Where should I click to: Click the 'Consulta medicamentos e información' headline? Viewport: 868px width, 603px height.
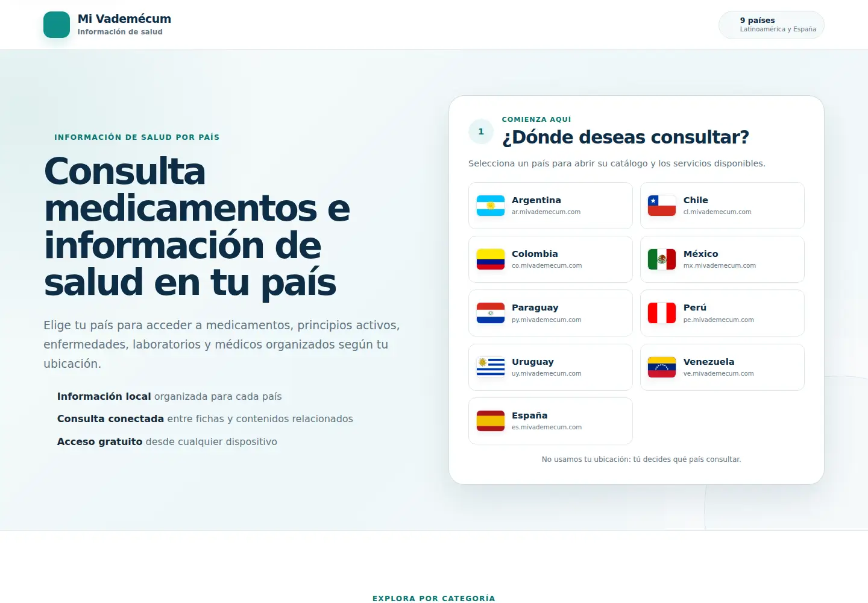(197, 227)
